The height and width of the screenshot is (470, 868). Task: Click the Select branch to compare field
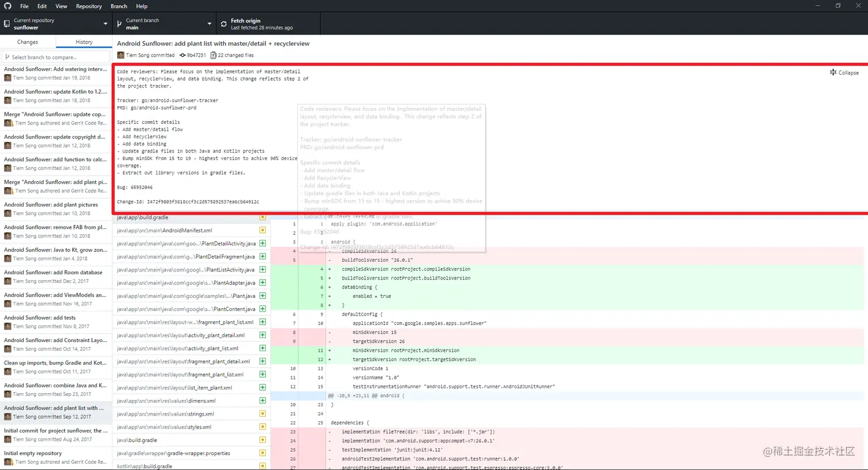(56, 57)
